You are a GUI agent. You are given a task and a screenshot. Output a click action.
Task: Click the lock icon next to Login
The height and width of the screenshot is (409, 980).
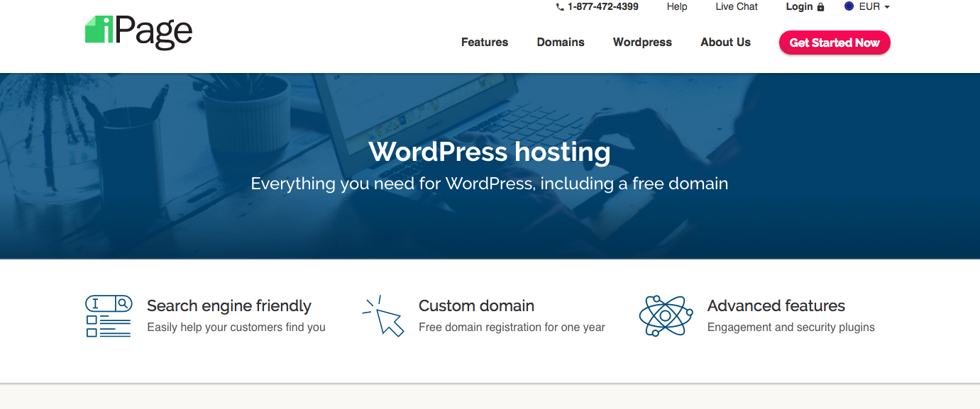821,7
